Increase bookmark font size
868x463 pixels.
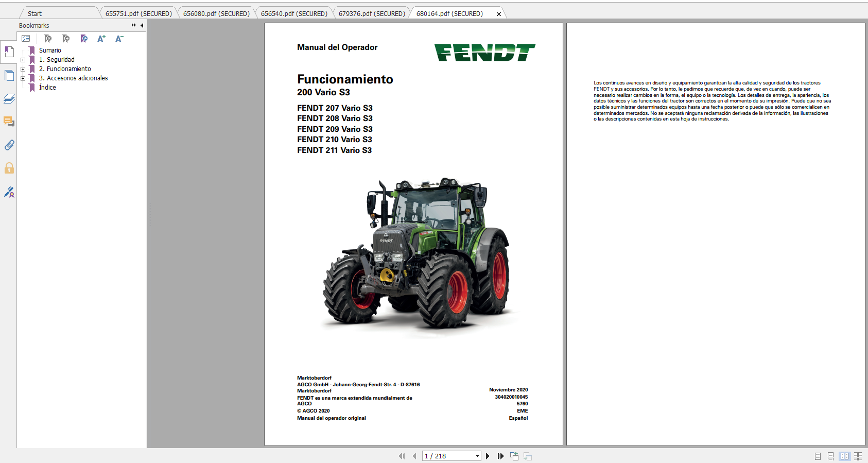[101, 39]
